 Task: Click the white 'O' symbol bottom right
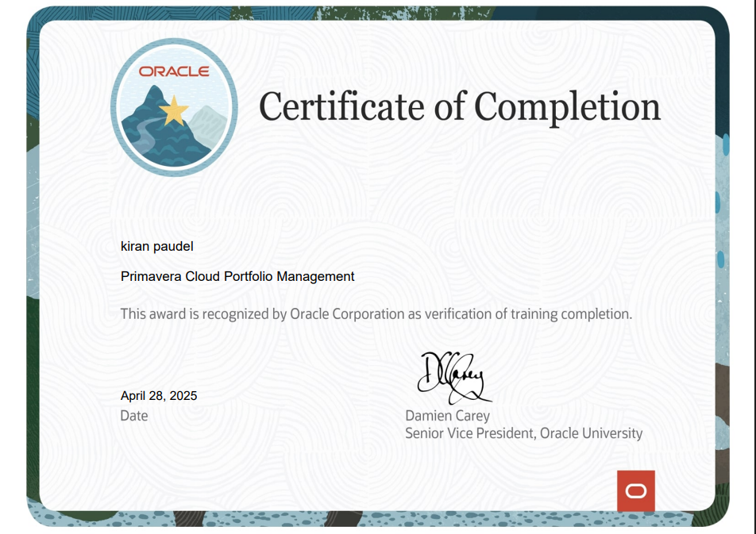(634, 490)
